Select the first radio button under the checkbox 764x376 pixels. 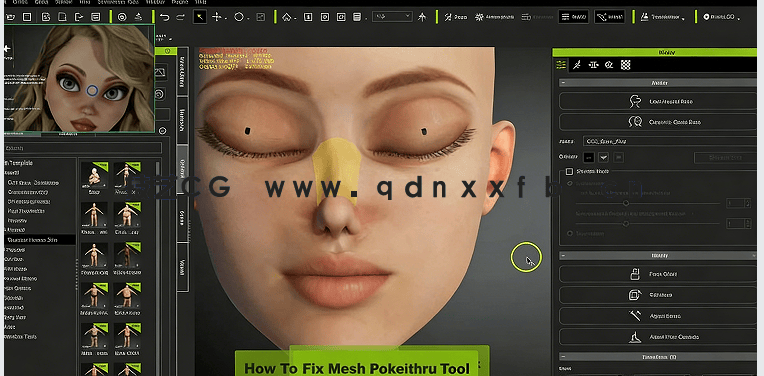coord(570,184)
